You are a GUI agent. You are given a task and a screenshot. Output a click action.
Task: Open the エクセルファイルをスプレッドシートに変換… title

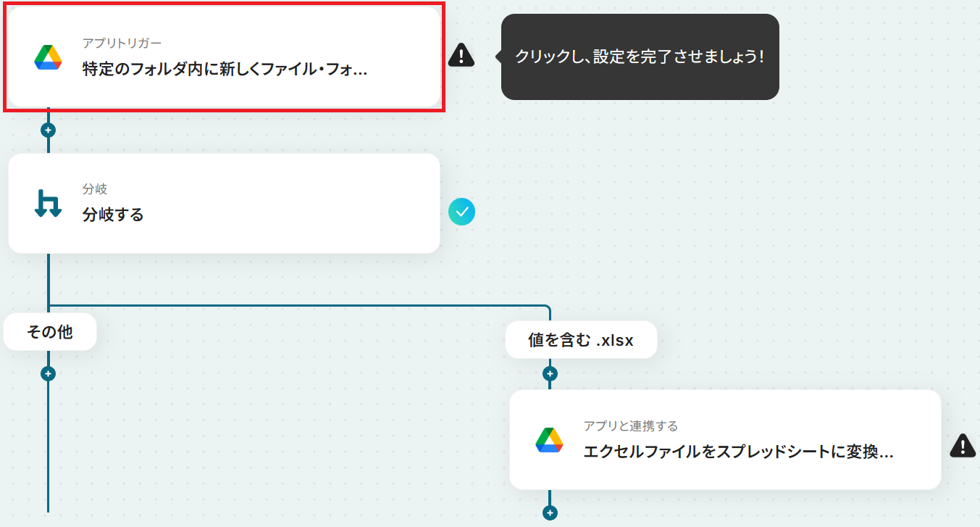point(739,452)
